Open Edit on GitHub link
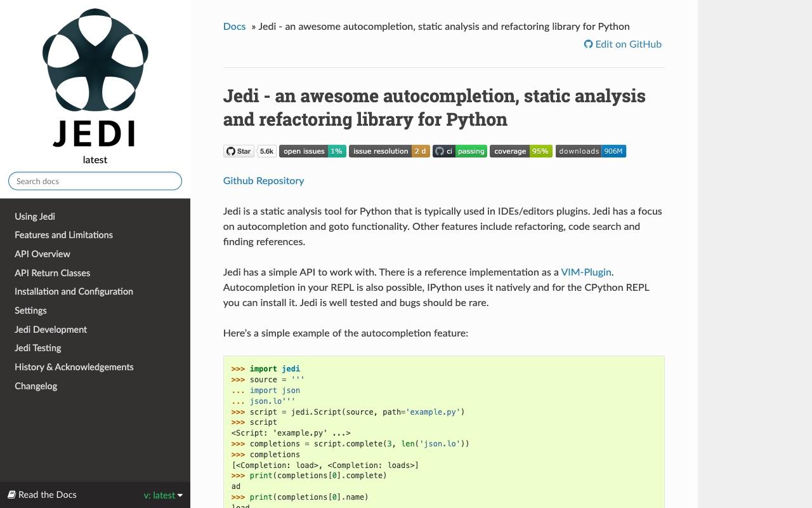 [x=623, y=44]
